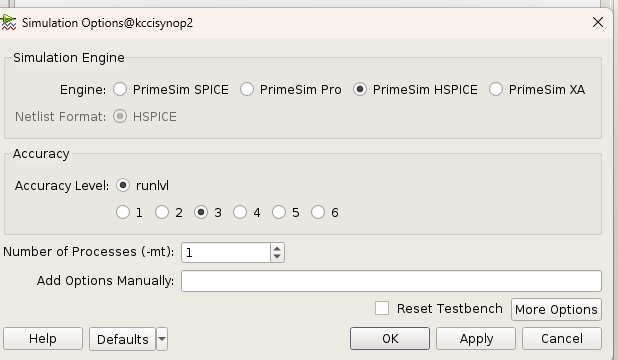The height and width of the screenshot is (360, 618).
Task: Select the PrimeSim SPICE engine radio button
Action: coord(120,90)
